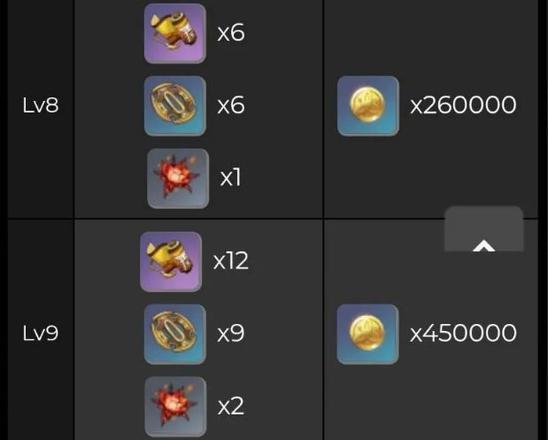Click the x9 quantity text
This screenshot has width=548, height=440.
(x=231, y=333)
